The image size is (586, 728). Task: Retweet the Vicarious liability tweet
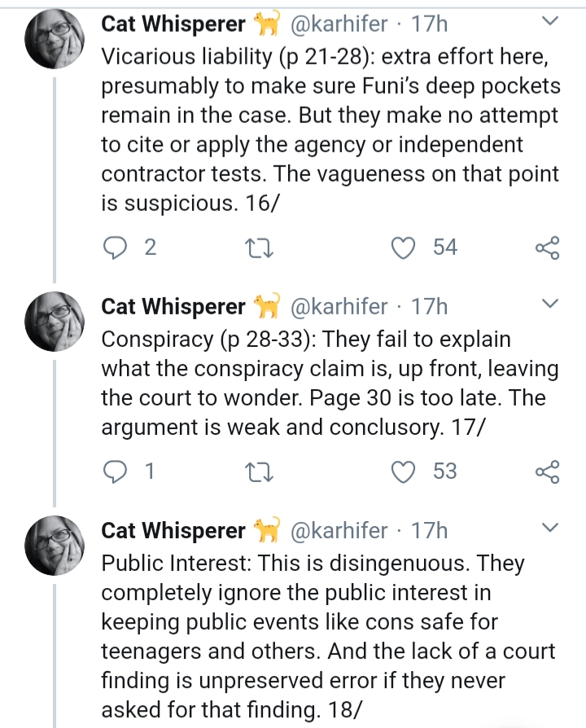[259, 248]
